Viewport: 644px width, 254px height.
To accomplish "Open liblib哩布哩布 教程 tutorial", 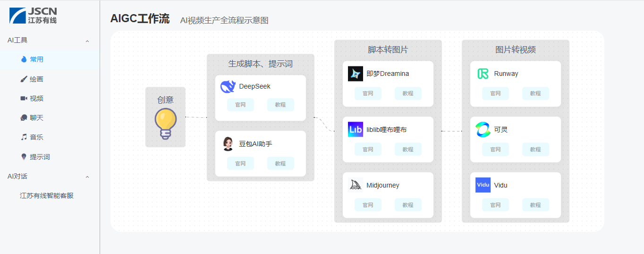I will tap(408, 149).
